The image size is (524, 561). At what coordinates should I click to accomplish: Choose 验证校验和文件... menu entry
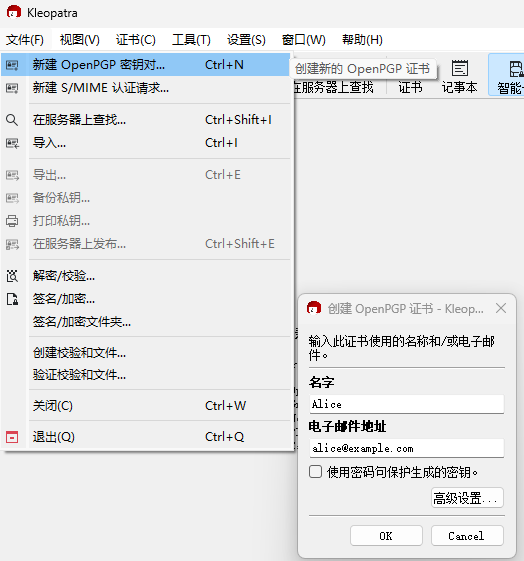(x=145, y=375)
